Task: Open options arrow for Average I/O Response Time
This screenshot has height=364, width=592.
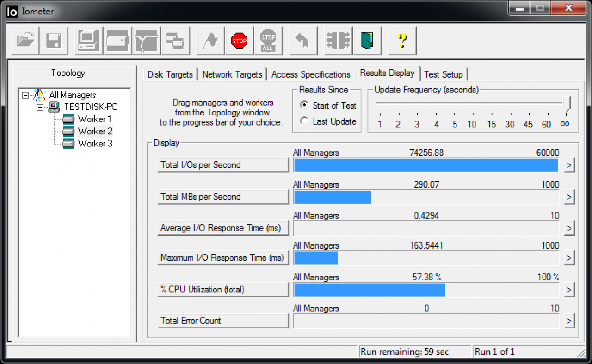Action: (569, 228)
